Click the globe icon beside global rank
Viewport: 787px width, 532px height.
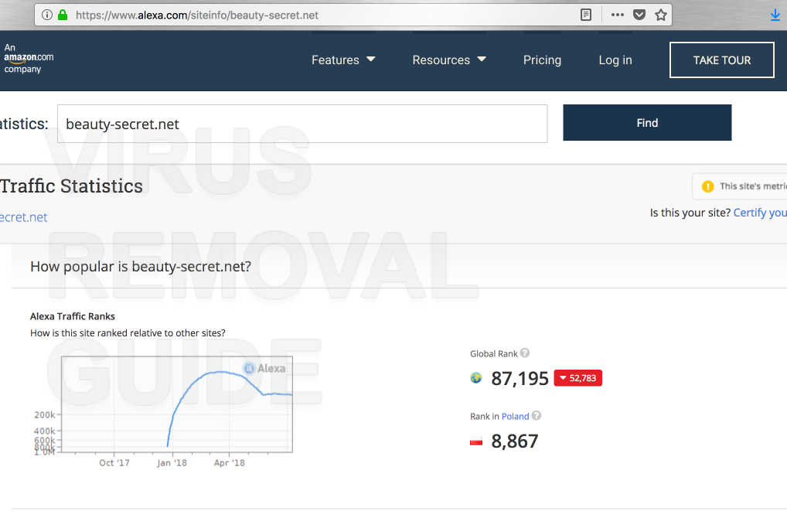click(475, 378)
